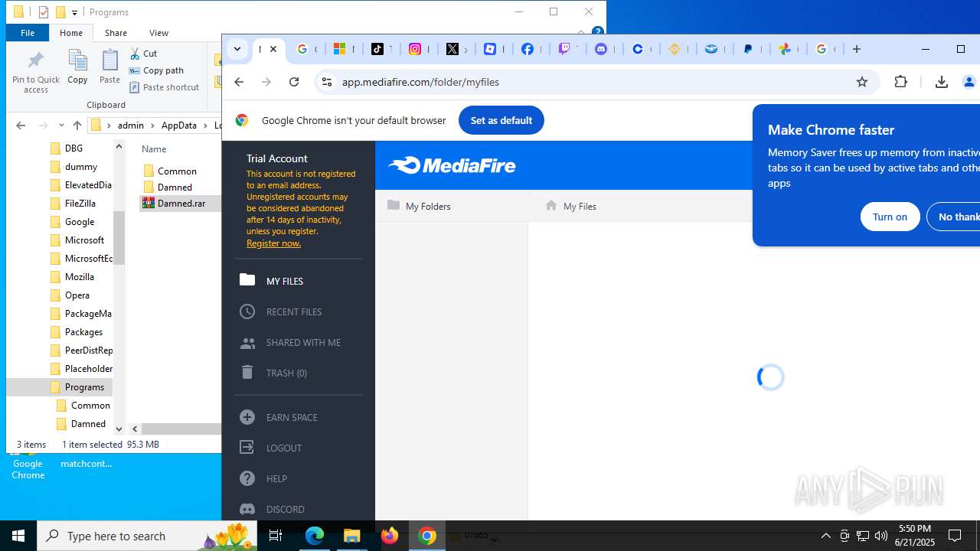Switch to the Instagram tab
Image resolution: width=980 pixels, height=551 pixels.
[x=415, y=49]
